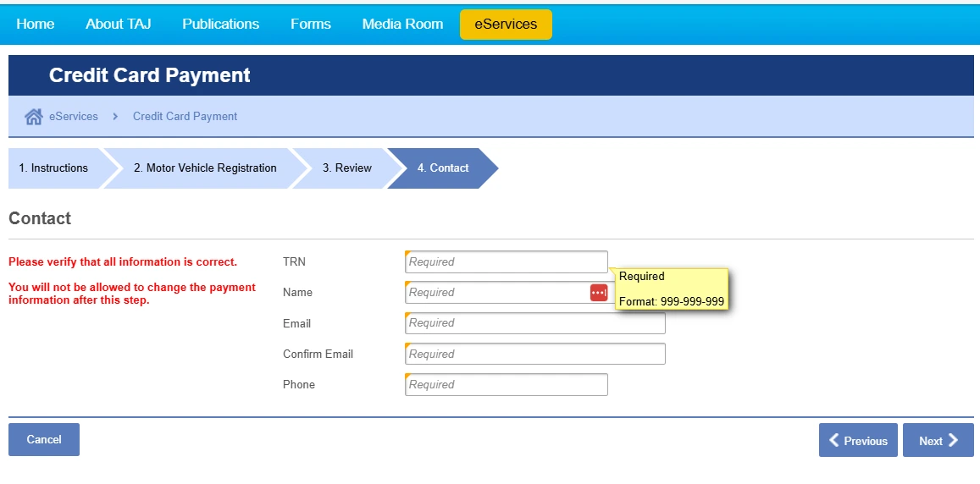Focus the TRN input field
This screenshot has height=484, width=980.
506,262
